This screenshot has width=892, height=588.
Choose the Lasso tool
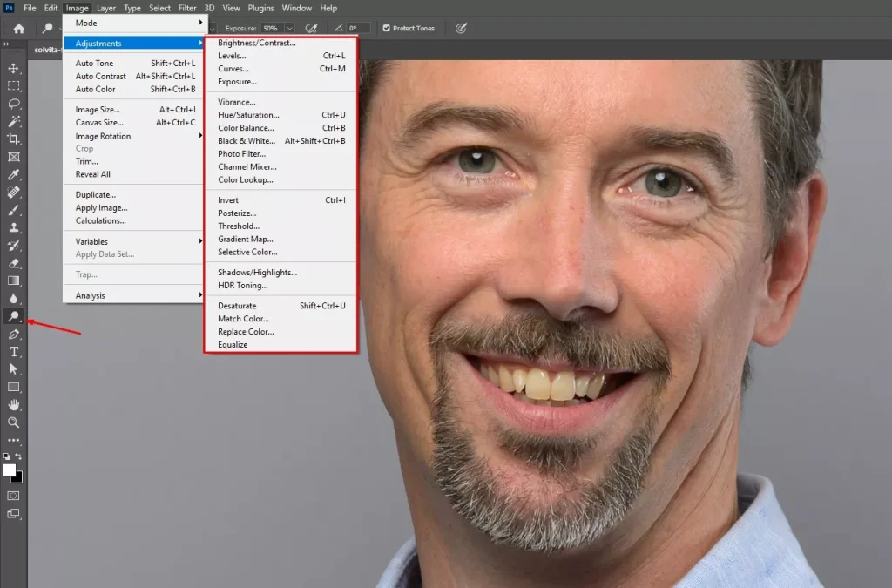pos(12,104)
